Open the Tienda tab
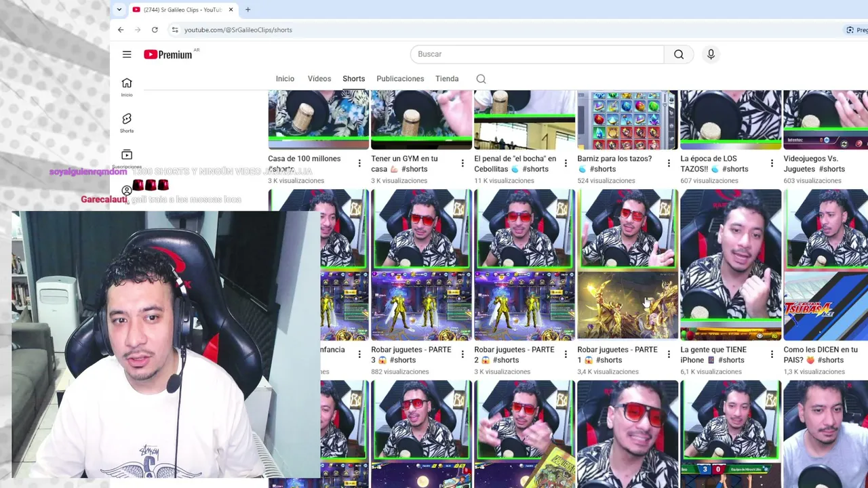Screen dimensions: 868x488 click(x=447, y=79)
